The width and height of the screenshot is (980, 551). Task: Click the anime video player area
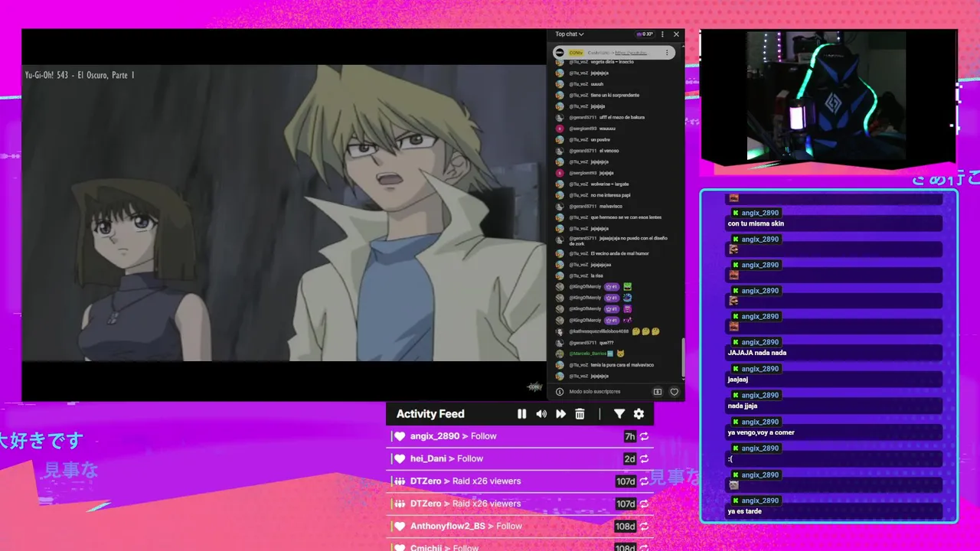pyautogui.click(x=284, y=213)
